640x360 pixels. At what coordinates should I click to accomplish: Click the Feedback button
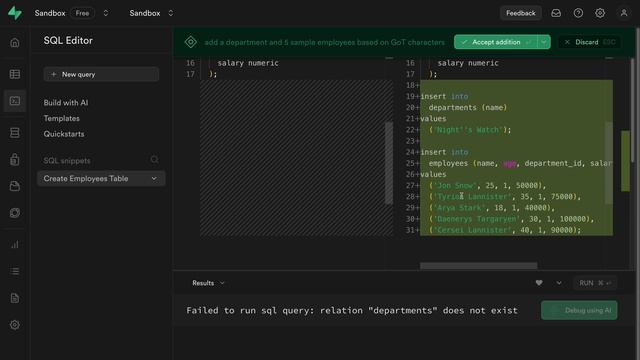pyautogui.click(x=520, y=13)
